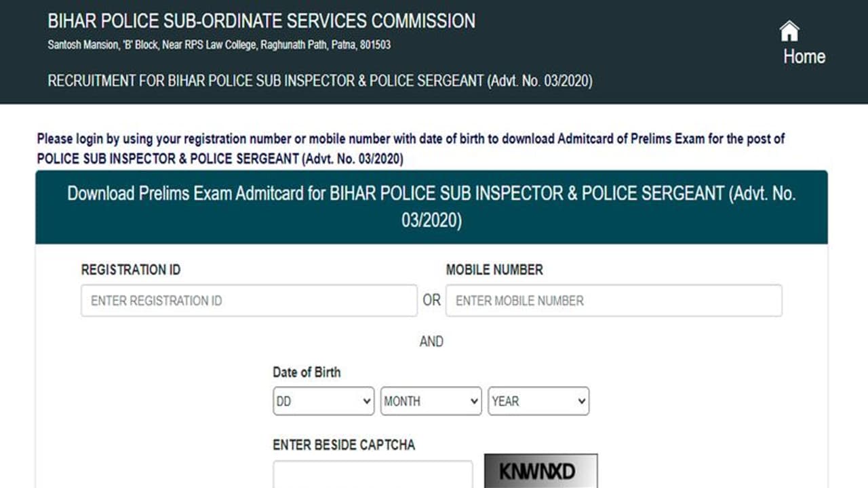This screenshot has width=868, height=488.
Task: Click the teal admit card banner heading
Action: pos(433,206)
